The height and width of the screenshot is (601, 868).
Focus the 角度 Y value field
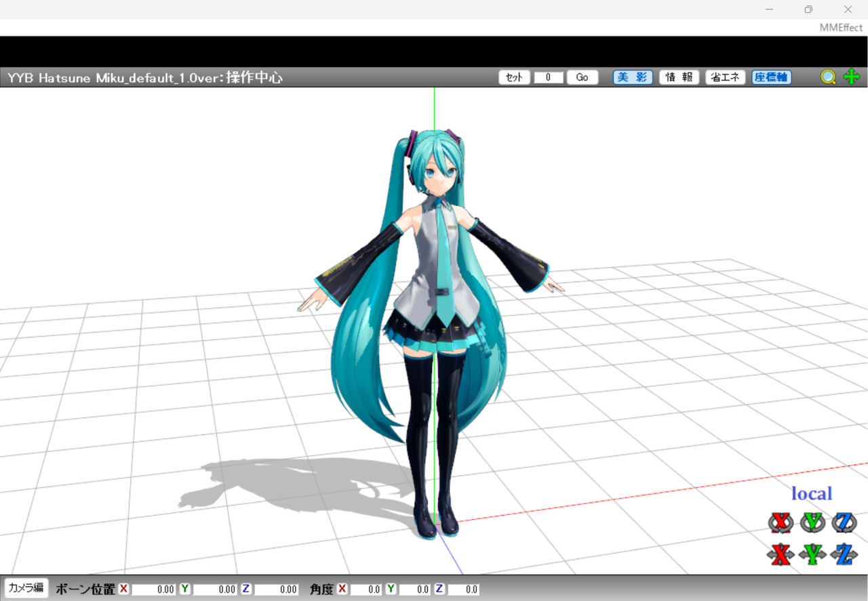tap(415, 589)
